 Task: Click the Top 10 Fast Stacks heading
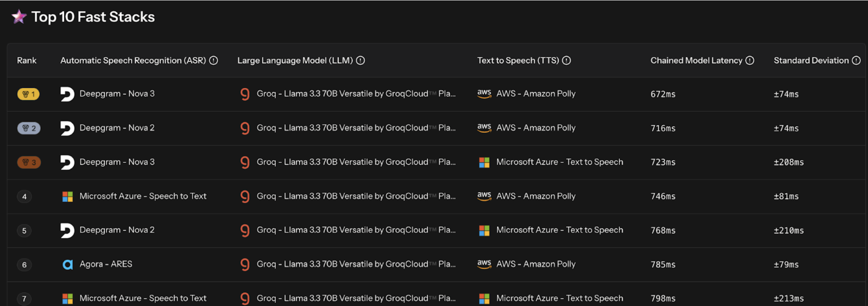(93, 17)
